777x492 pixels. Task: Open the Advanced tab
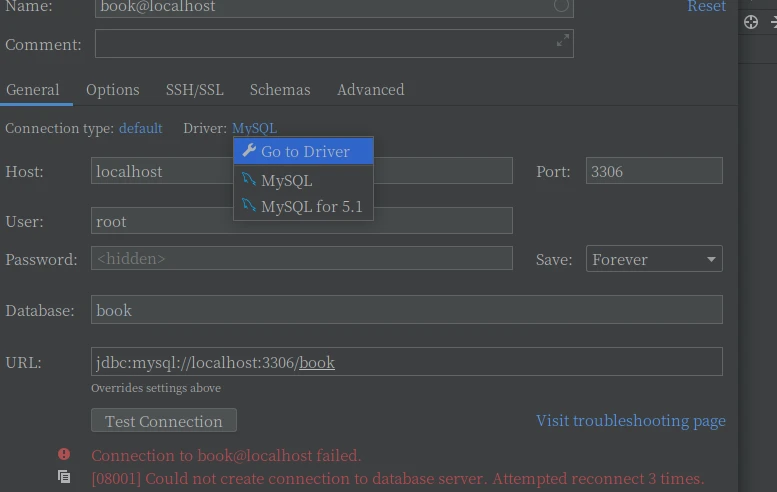(370, 89)
